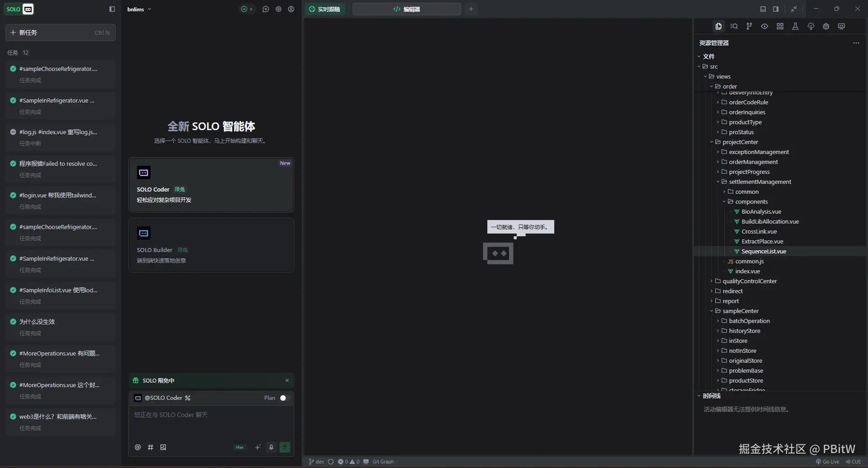Toggle the bottom panel layout

click(x=763, y=9)
